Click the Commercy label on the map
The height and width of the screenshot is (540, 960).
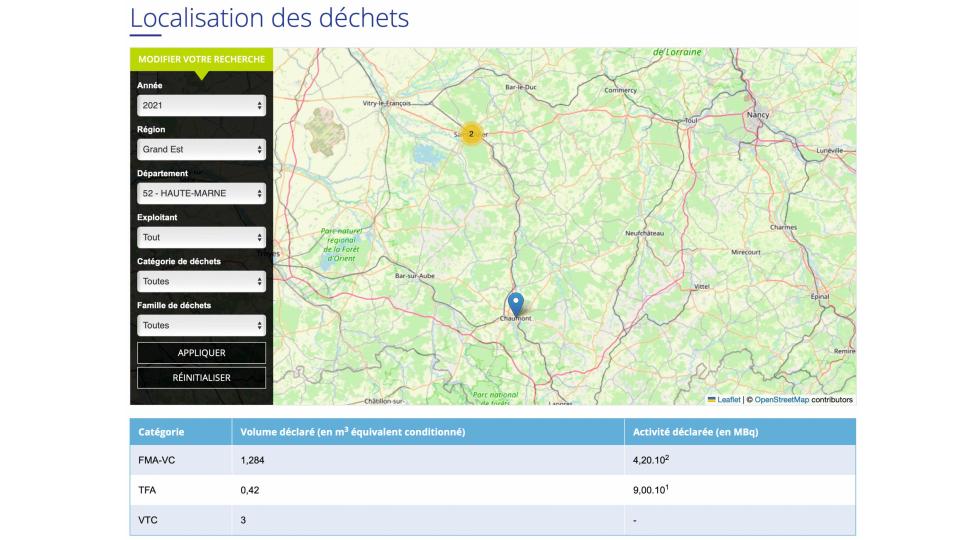(620, 90)
